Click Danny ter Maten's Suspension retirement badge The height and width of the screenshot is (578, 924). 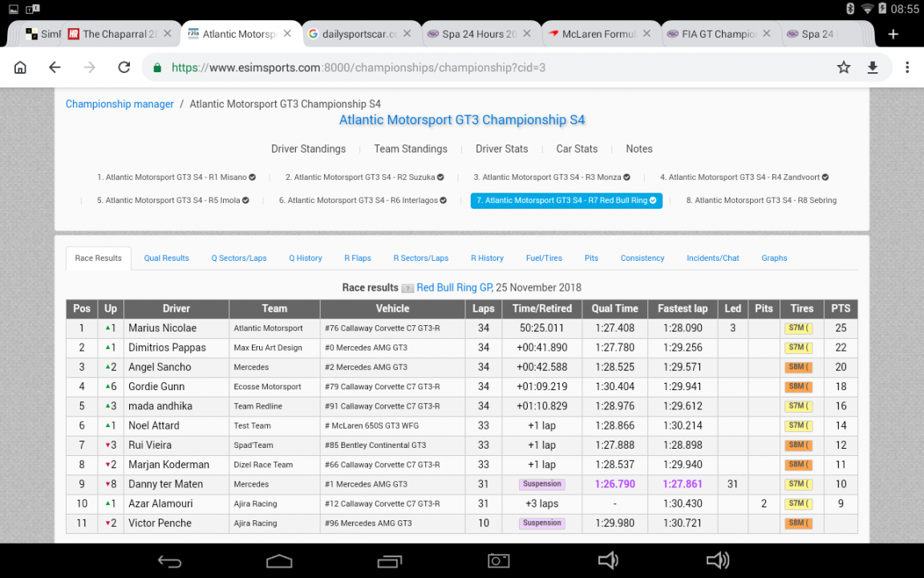tap(542, 484)
